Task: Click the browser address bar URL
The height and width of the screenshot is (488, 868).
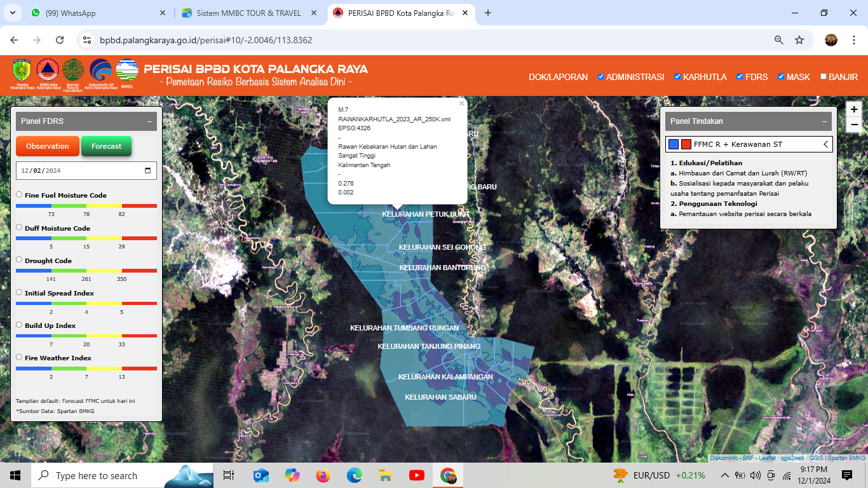Action: click(x=206, y=40)
